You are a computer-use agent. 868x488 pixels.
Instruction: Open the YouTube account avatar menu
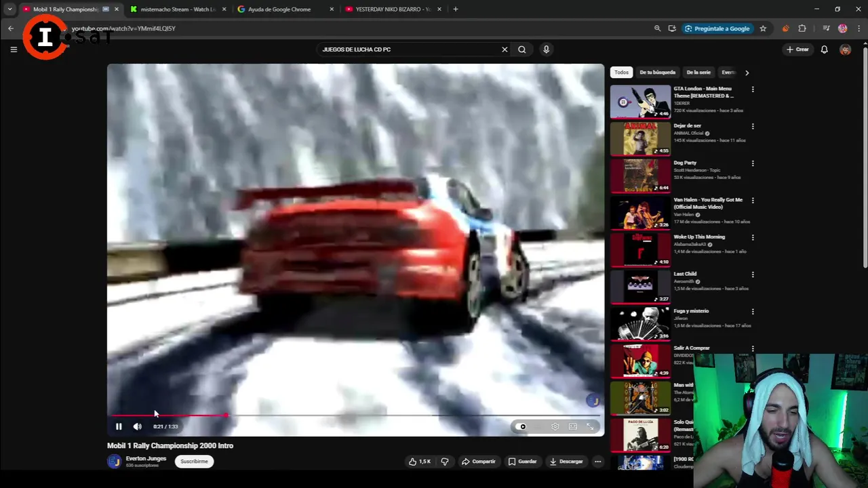pos(845,49)
